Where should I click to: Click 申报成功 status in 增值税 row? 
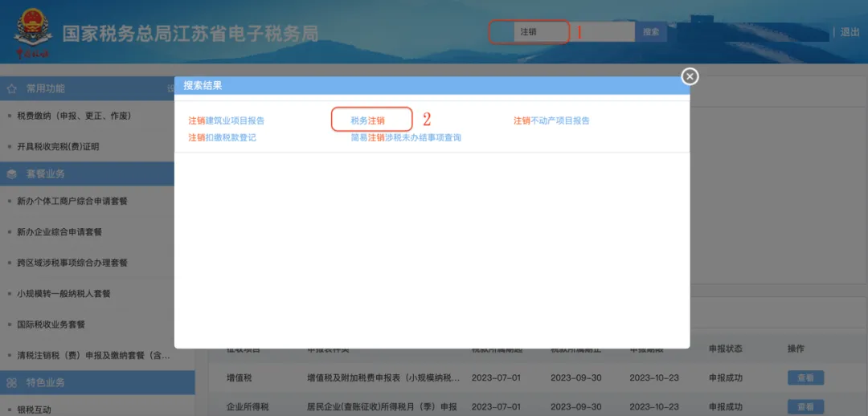coord(725,377)
